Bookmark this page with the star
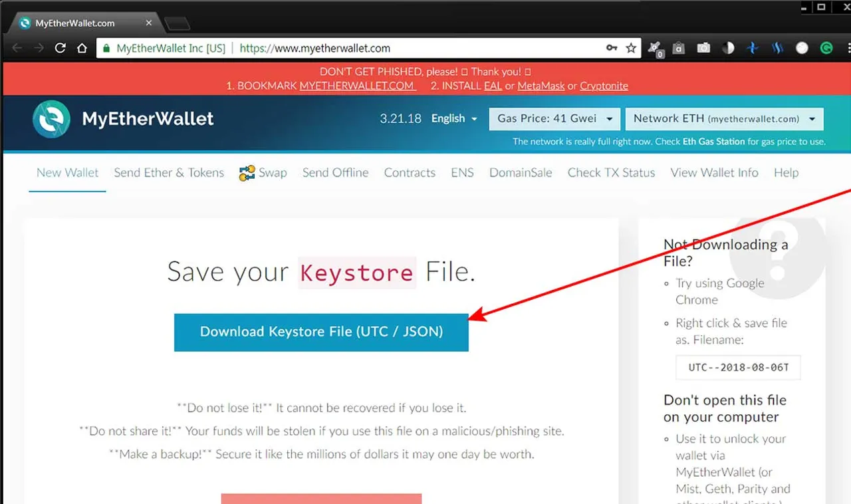 tap(631, 48)
